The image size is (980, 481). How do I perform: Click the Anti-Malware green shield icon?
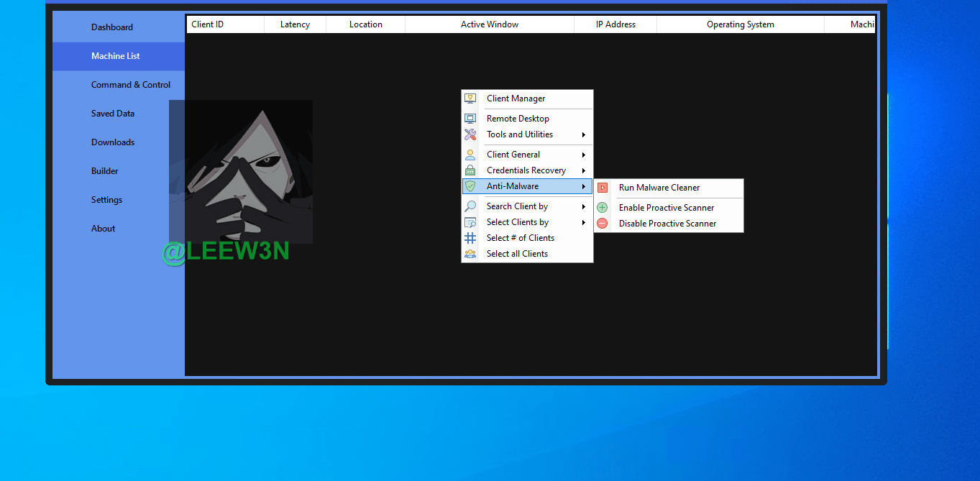470,186
